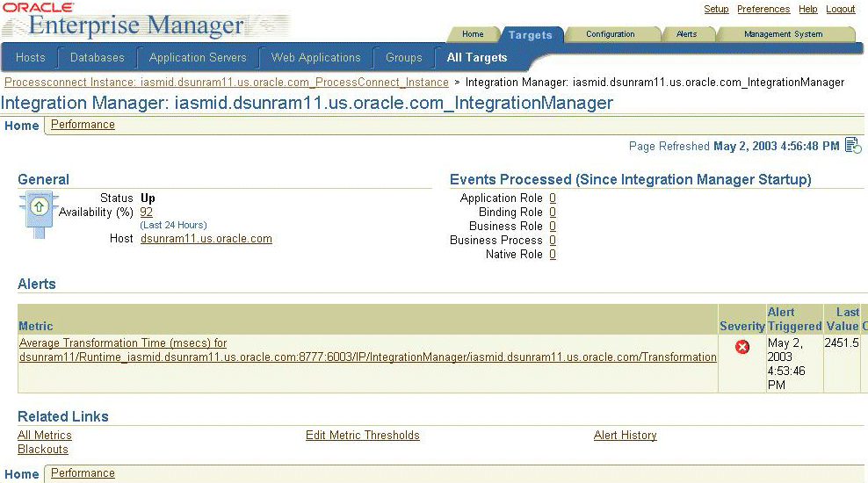This screenshot has height=483, width=868.
Task: Open the Databases subtab
Action: (x=98, y=58)
